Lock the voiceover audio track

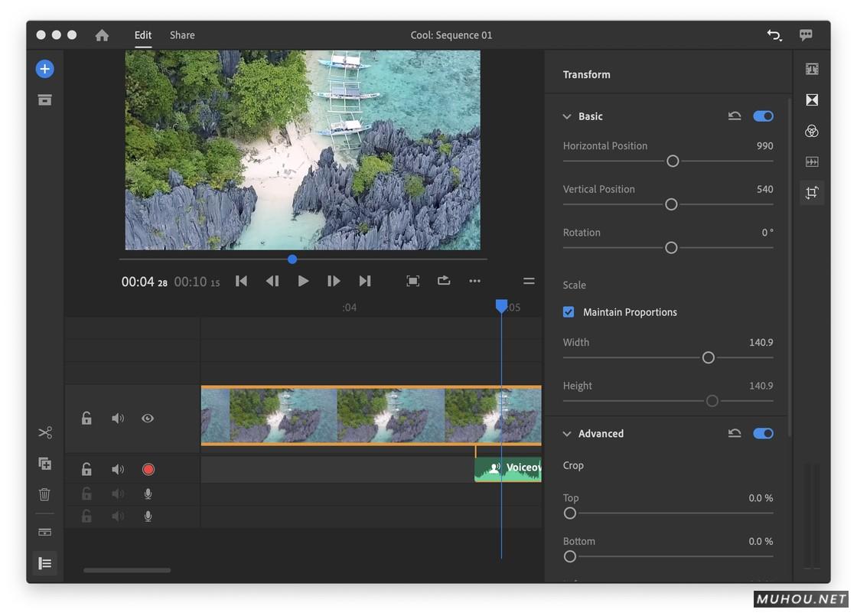[86, 469]
